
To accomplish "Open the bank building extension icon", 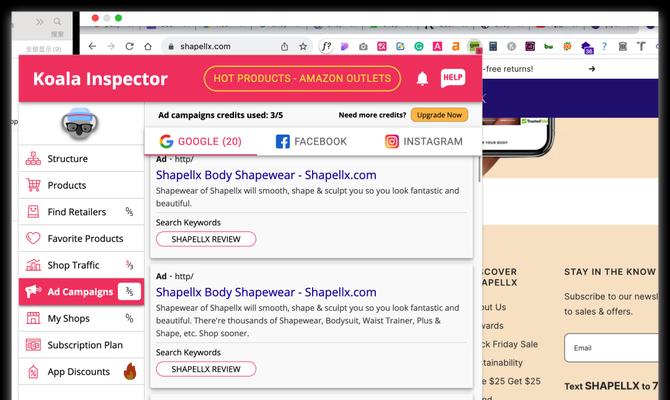I will point(623,46).
